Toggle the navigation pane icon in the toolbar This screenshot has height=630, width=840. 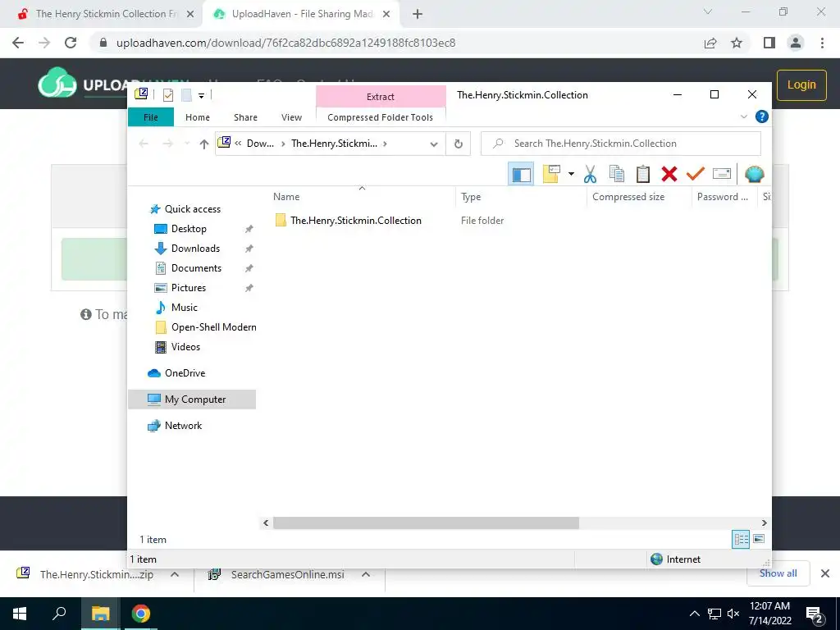click(521, 174)
